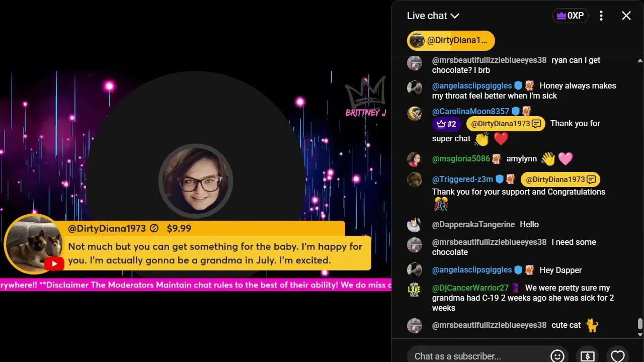Image resolution: width=644 pixels, height=362 pixels.
Task: Select the @angelasclipsgiggles username on Hey Dapper
Action: (472, 270)
